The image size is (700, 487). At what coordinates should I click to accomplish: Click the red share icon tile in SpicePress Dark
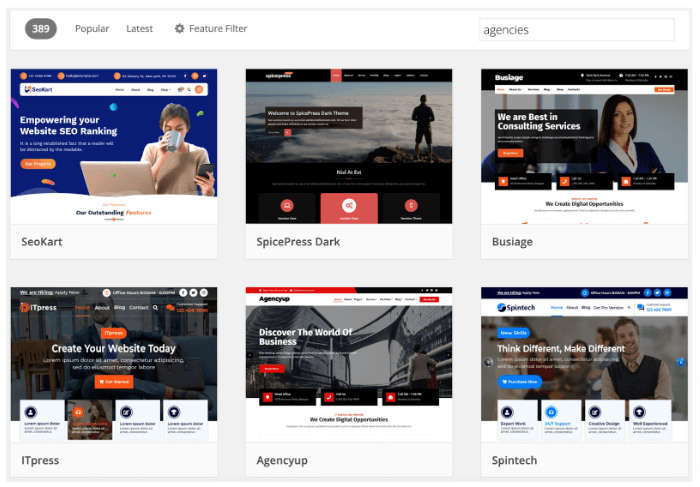[x=349, y=206]
